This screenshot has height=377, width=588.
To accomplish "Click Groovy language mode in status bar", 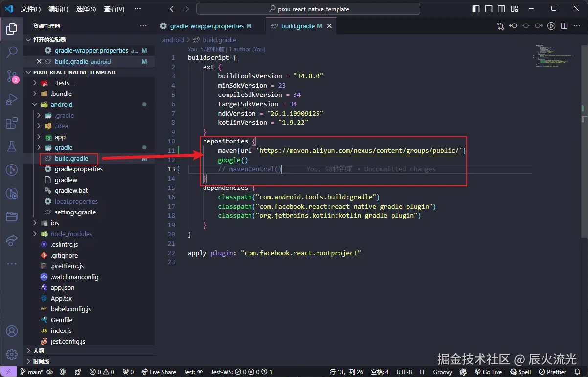I will 442,372.
